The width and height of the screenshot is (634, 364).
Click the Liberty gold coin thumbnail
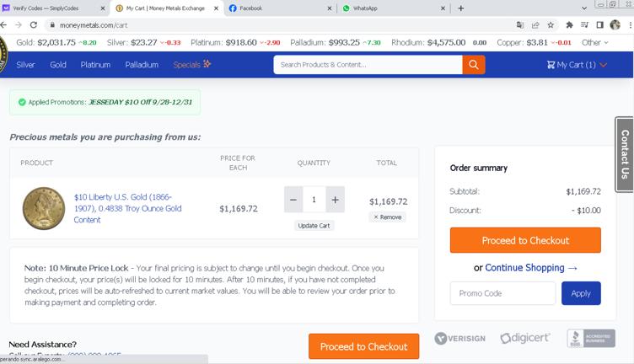pos(44,208)
